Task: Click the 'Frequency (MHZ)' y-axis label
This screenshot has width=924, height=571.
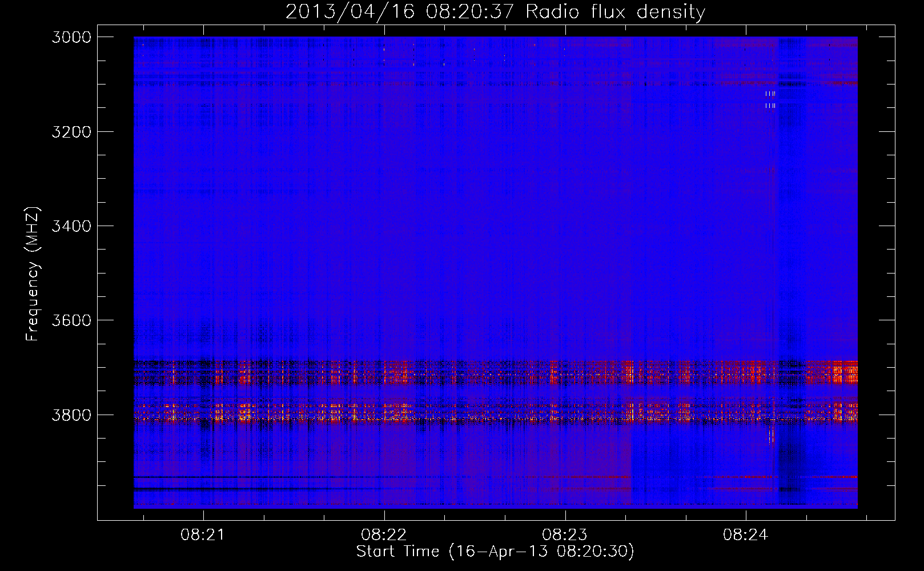Action: (x=33, y=274)
